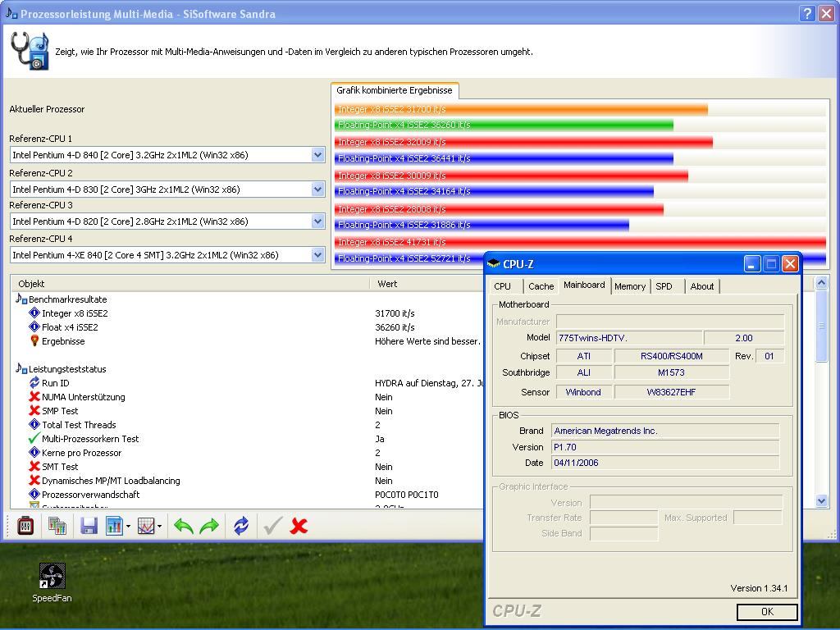Click the line graph icon

146,526
